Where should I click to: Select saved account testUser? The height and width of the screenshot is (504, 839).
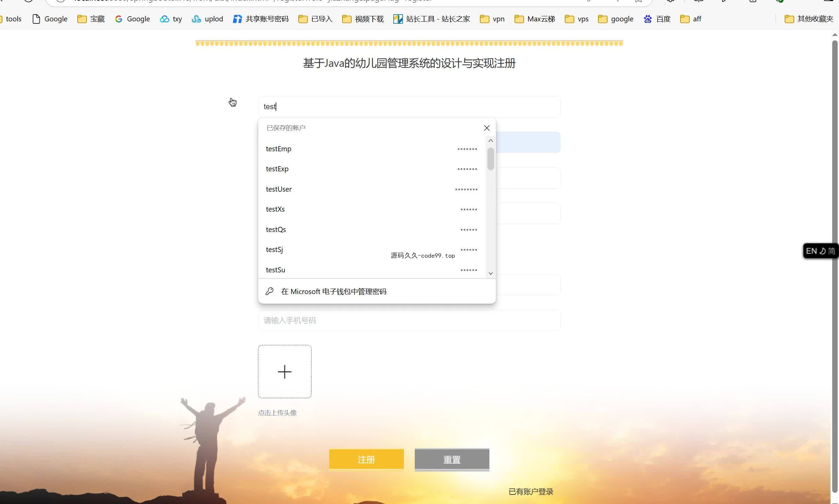(x=372, y=189)
